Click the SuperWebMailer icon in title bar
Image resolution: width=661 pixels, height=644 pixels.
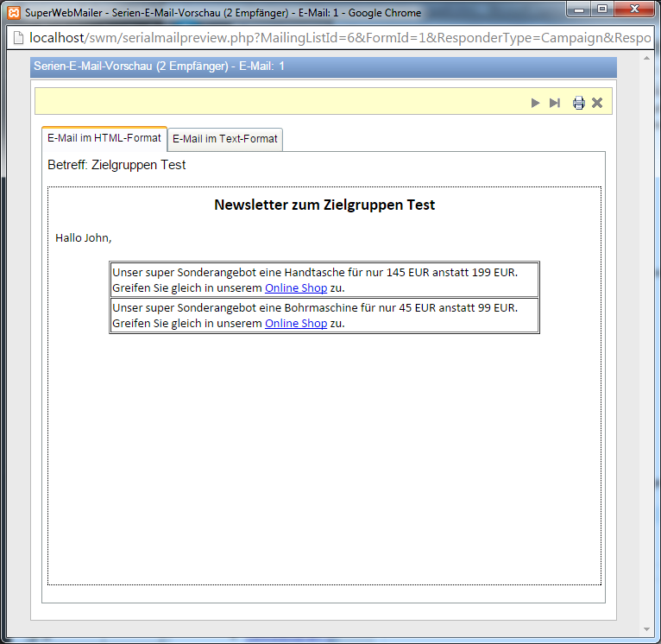pos(13,13)
